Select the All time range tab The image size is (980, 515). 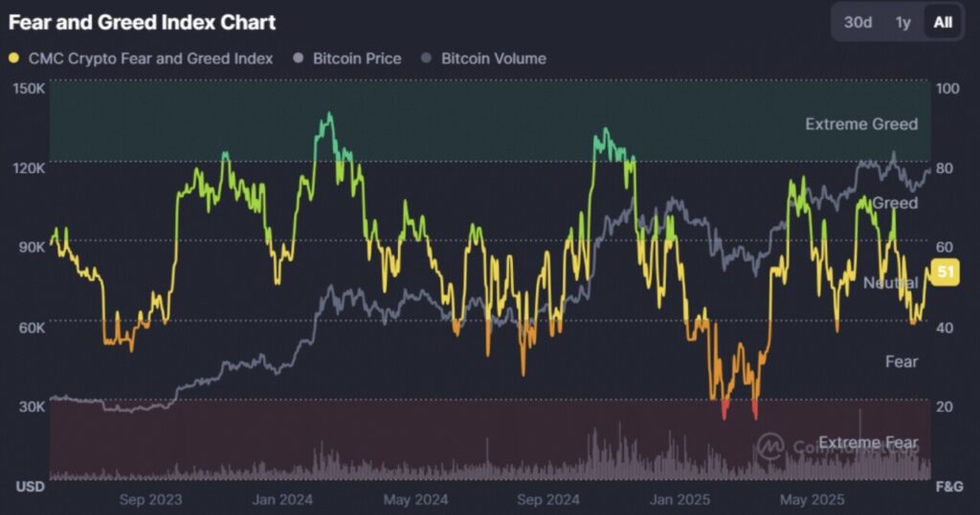tap(943, 22)
